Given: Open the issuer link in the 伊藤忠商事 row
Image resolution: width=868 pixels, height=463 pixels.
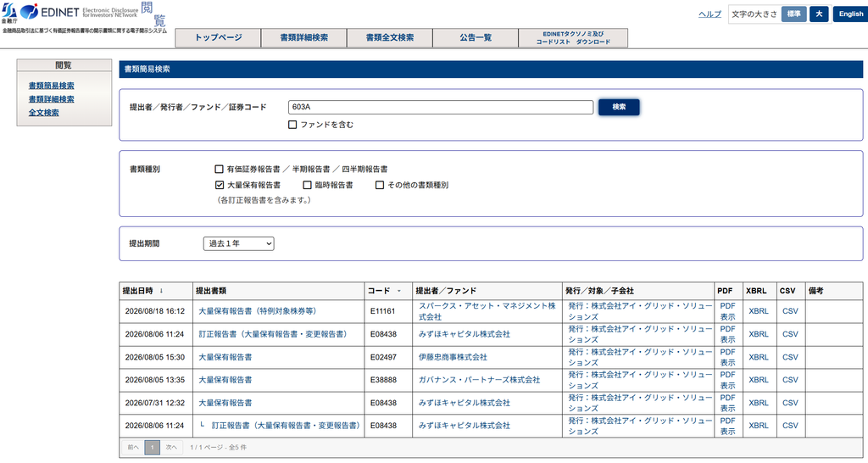Looking at the screenshot, I should (640, 357).
